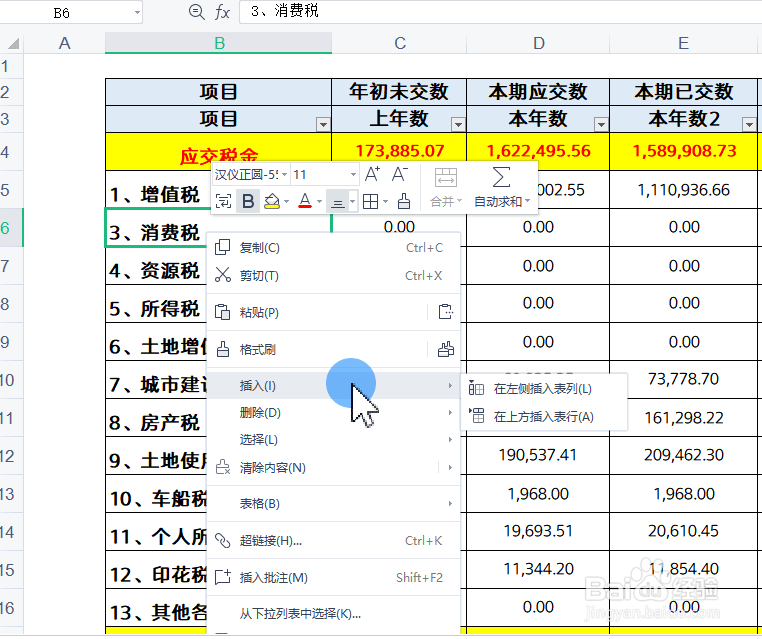The image size is (762, 639).
Task: Open filter dropdown for 本年数2 column
Action: (x=749, y=125)
